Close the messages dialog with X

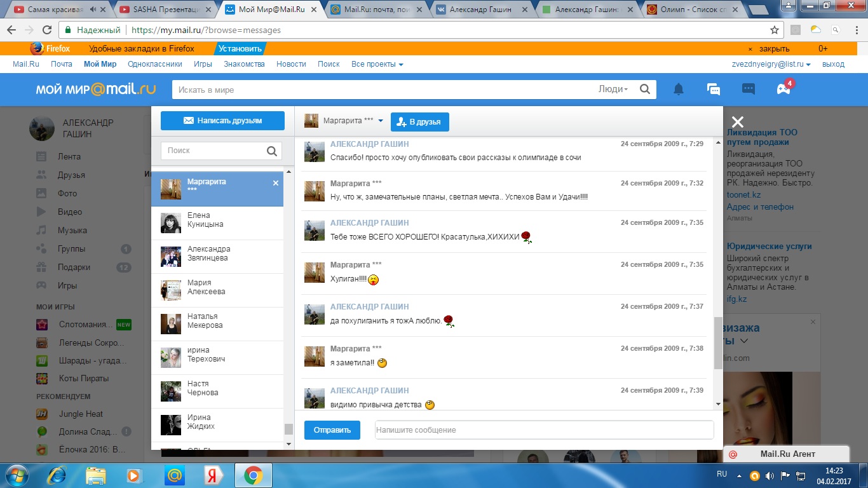point(737,122)
